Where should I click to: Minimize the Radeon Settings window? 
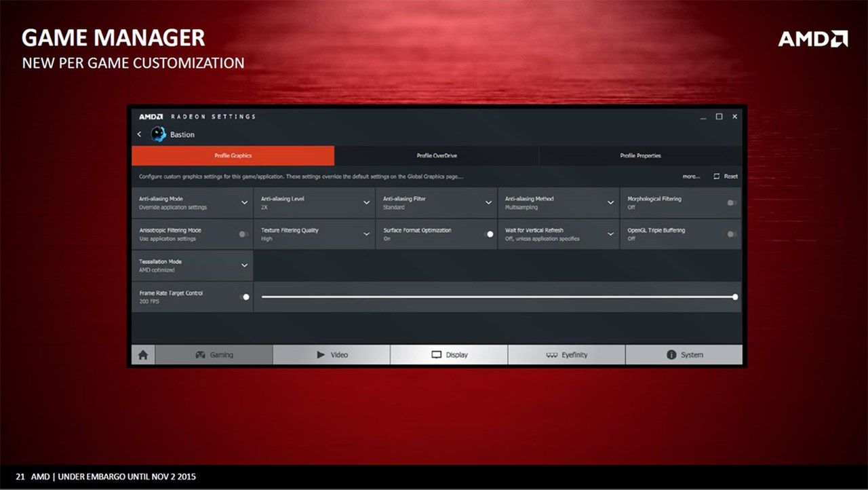point(704,117)
